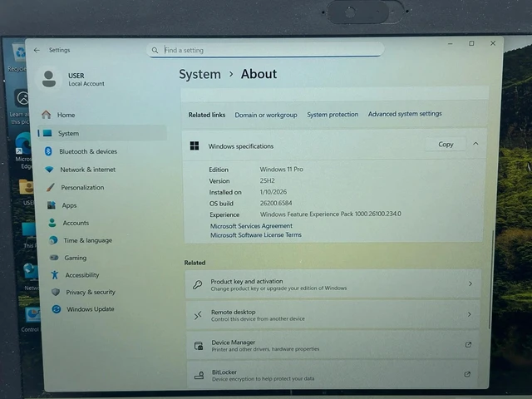Open Device Manager
Image resolution: width=532 pixels, height=399 pixels.
[x=332, y=346]
